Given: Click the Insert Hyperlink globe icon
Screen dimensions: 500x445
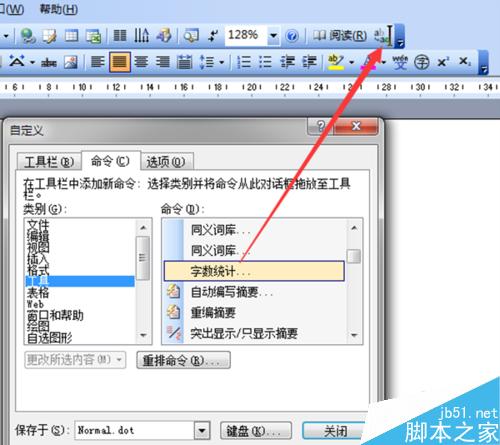Looking at the screenshot, I should point(28,36).
